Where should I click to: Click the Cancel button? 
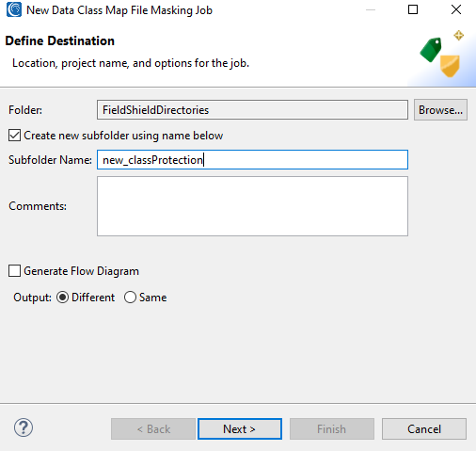(x=424, y=428)
